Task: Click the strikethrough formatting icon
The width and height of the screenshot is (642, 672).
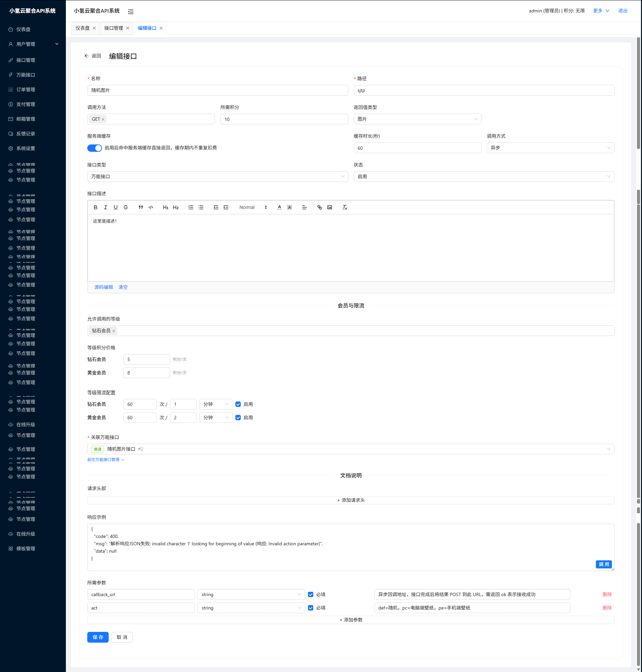Action: coord(126,207)
